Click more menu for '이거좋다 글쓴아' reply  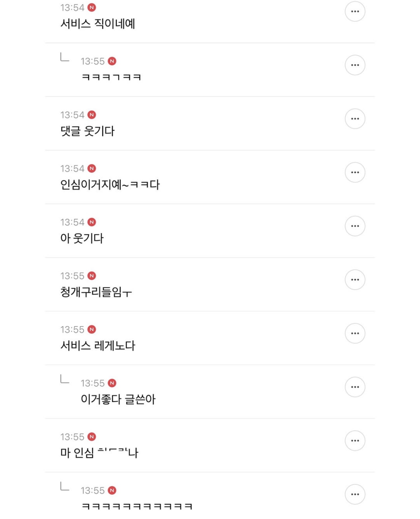[x=355, y=387]
